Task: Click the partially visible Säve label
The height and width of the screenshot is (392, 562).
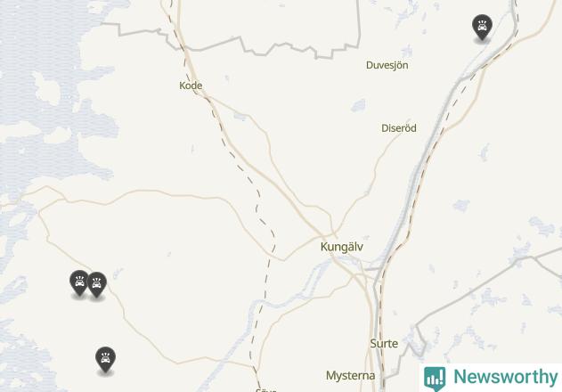Action: tap(266, 389)
